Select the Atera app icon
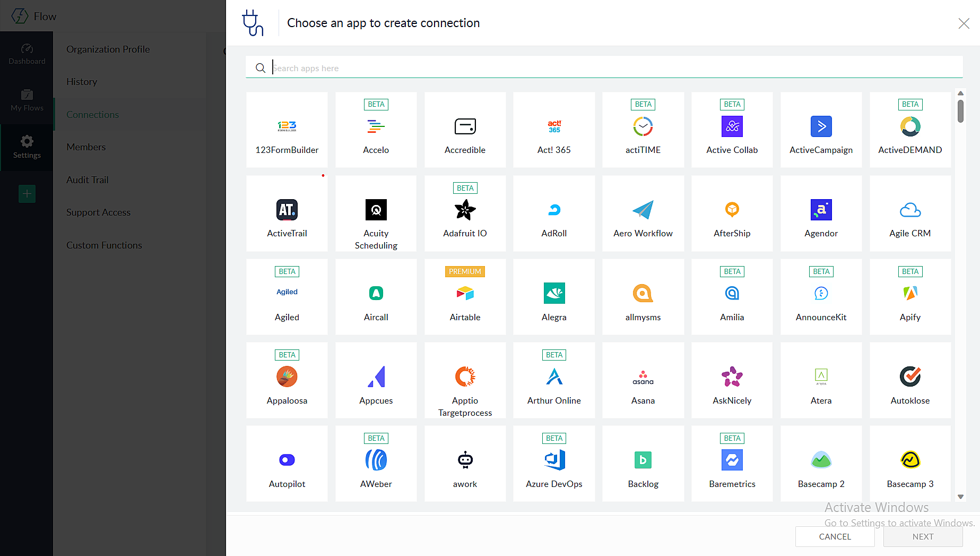 pos(821,377)
